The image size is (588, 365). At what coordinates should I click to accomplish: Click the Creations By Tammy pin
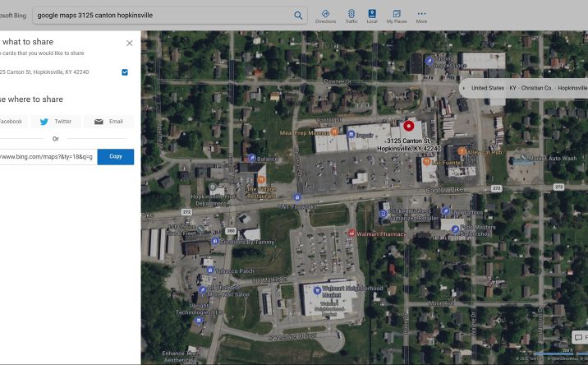pos(215,241)
